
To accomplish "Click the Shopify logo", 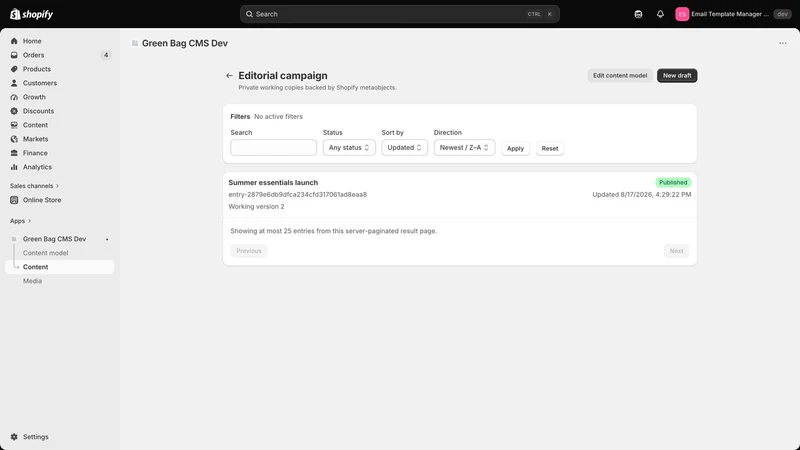I will click(x=31, y=14).
